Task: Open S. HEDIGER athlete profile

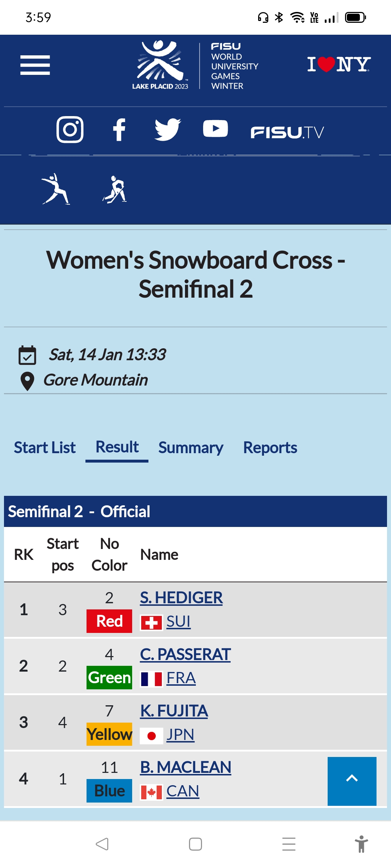Action: coord(181,598)
